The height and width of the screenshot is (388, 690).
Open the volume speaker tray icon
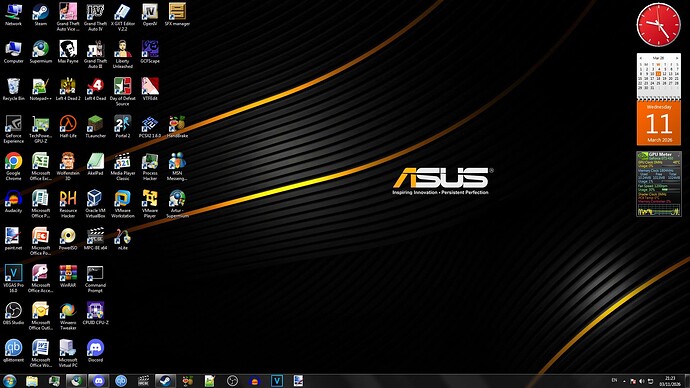click(642, 381)
